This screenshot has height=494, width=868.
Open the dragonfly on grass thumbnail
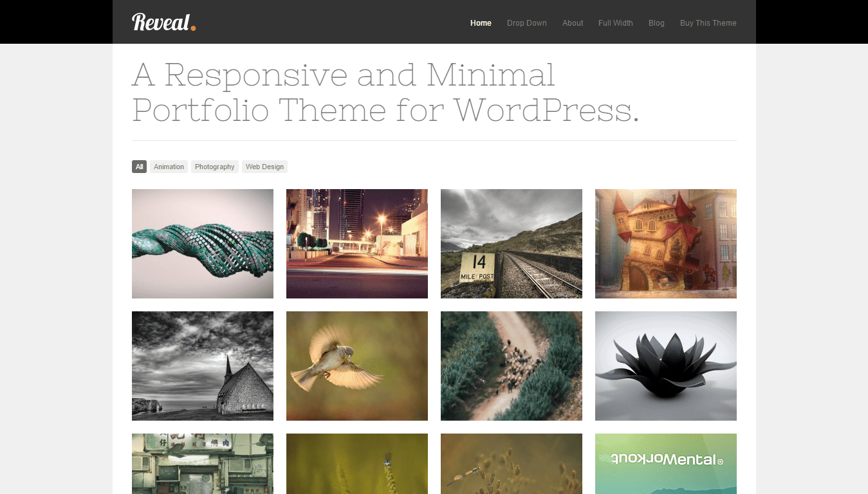coord(512,464)
